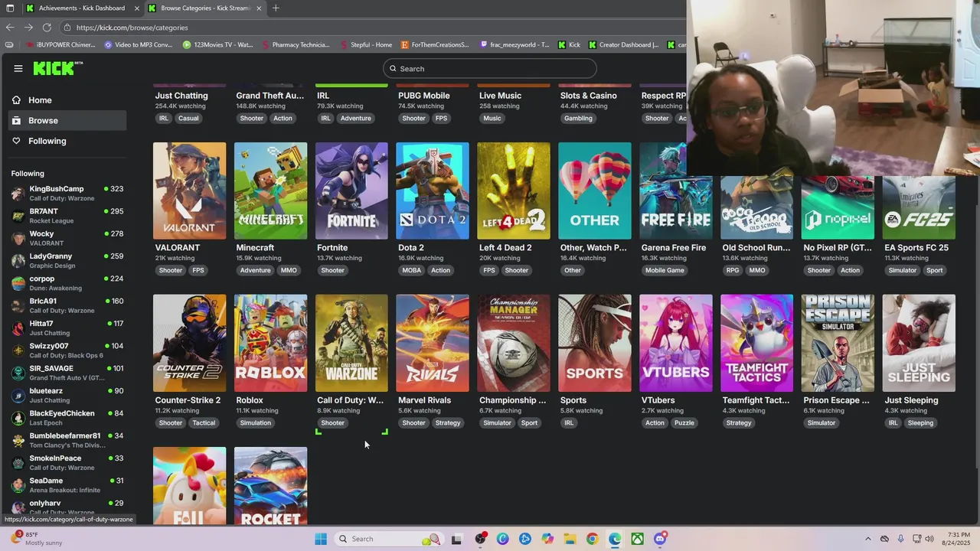Click the browser back arrow
This screenshot has width=980, height=551.
click(x=9, y=28)
